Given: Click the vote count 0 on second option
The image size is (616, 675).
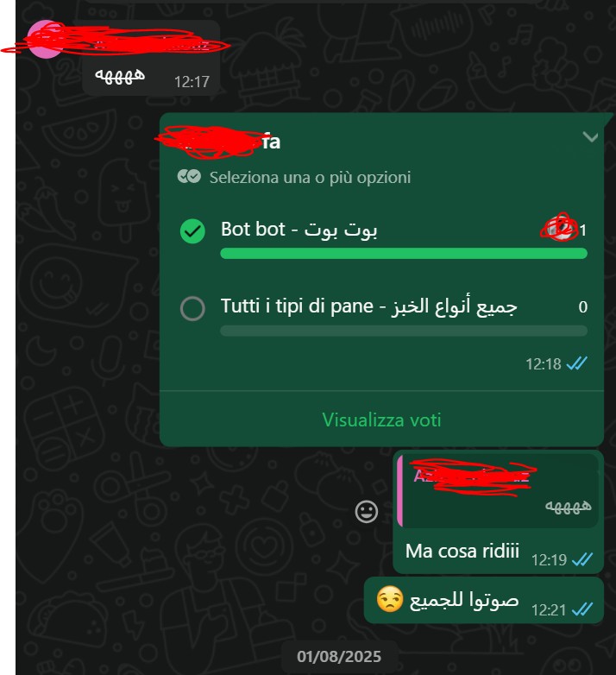Looking at the screenshot, I should tap(583, 307).
